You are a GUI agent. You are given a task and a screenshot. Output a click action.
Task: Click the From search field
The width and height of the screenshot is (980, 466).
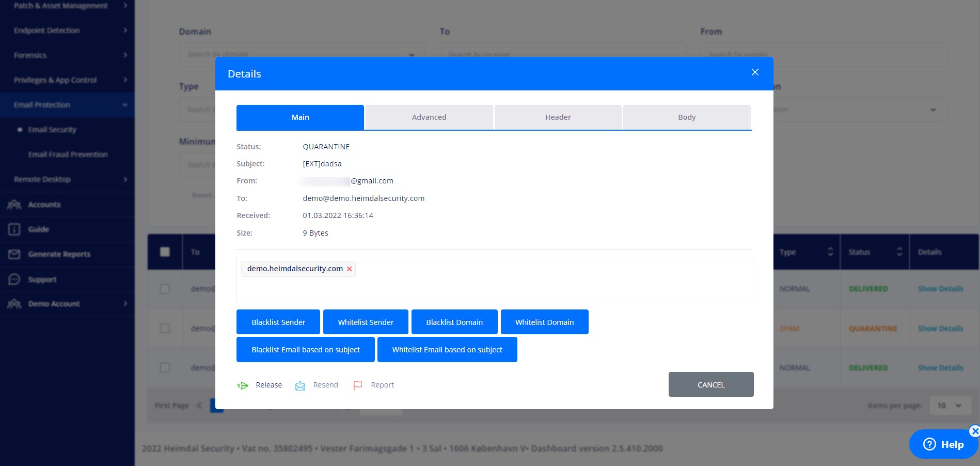tap(824, 54)
